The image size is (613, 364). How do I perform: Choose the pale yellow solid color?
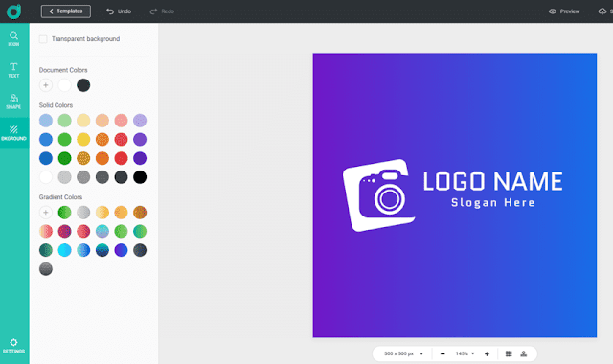pyautogui.click(x=83, y=121)
